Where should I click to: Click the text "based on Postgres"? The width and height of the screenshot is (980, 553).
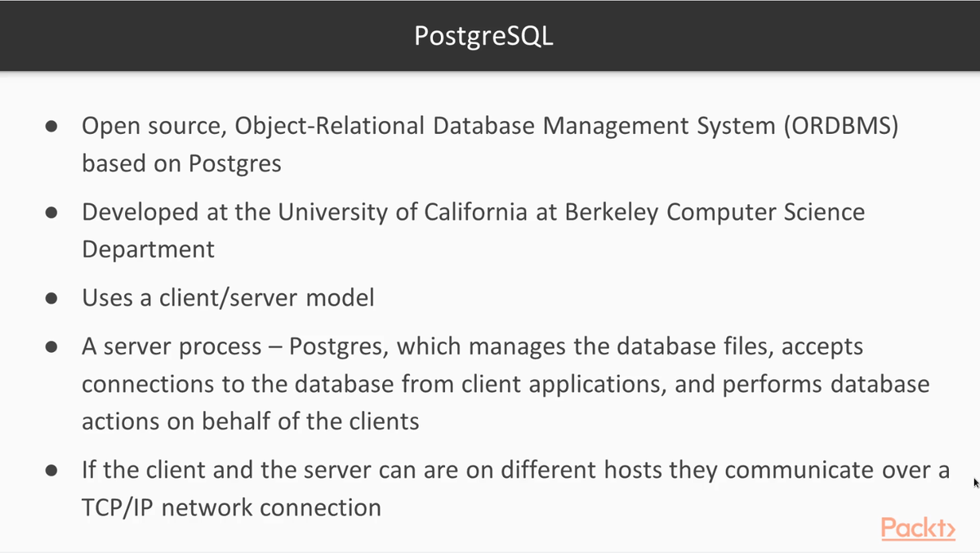click(x=181, y=163)
